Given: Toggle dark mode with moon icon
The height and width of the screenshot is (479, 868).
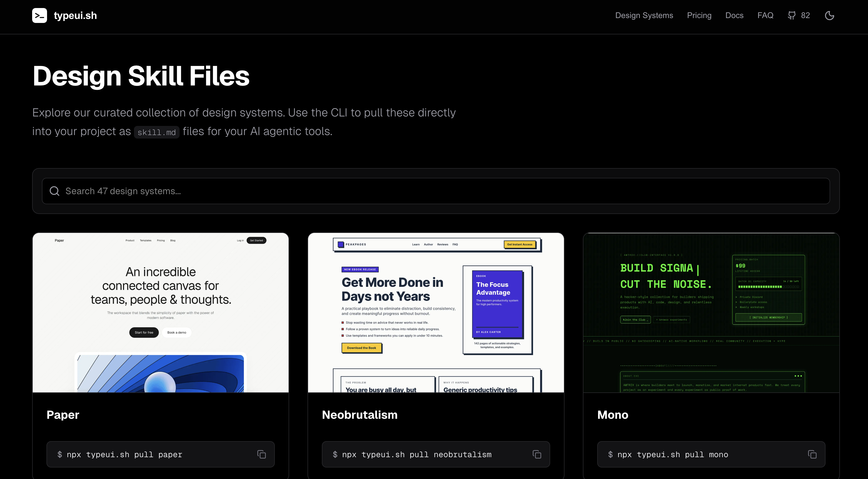Looking at the screenshot, I should coord(829,15).
